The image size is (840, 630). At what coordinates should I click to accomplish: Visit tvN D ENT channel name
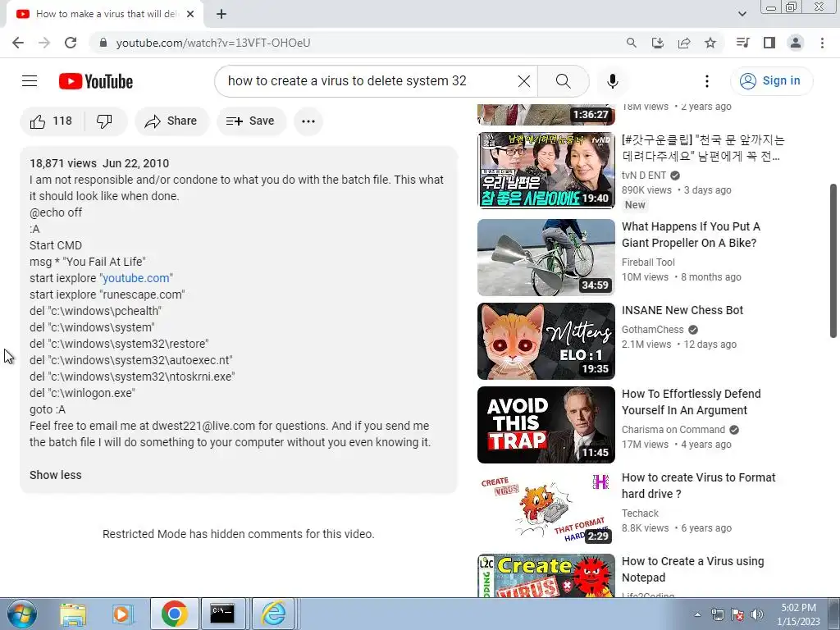644,176
